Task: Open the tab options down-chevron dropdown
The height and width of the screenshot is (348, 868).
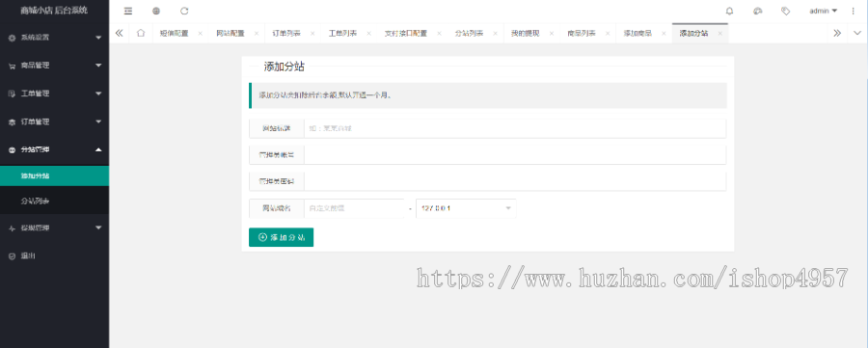Action: point(857,33)
